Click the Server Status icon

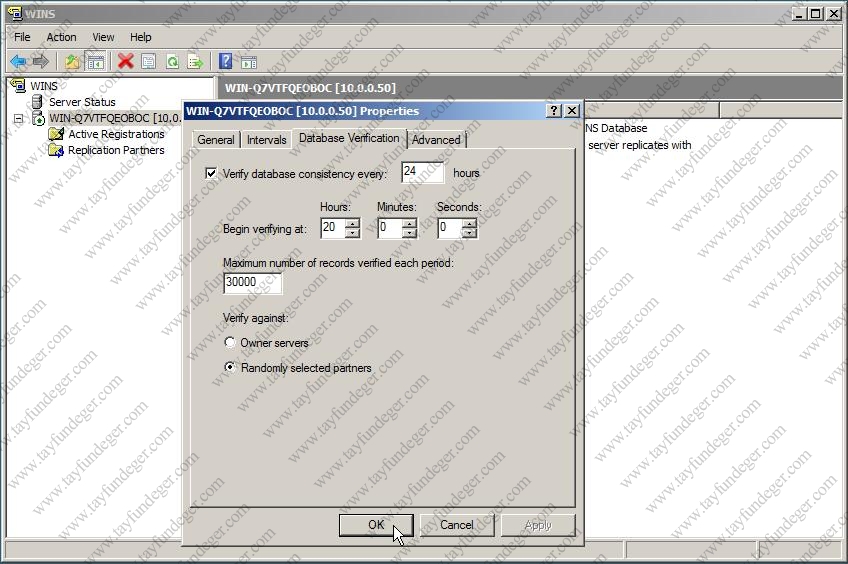tap(37, 102)
